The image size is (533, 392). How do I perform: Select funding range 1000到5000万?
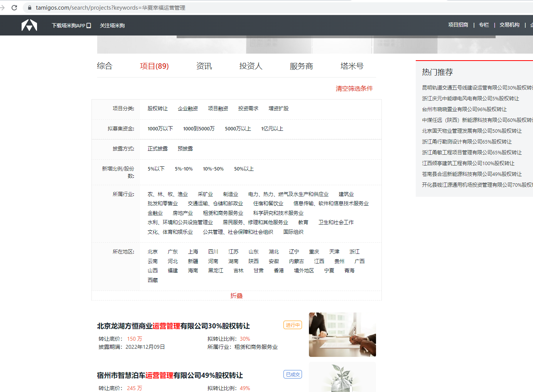199,128
